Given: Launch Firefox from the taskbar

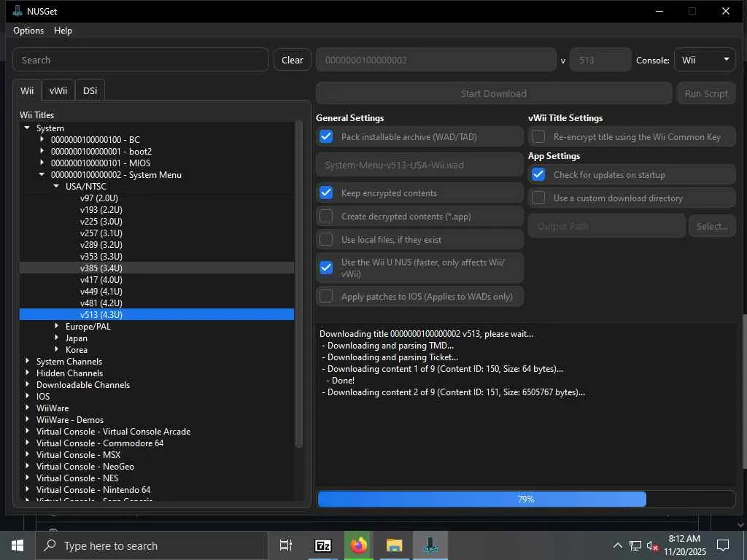Looking at the screenshot, I should click(x=359, y=545).
